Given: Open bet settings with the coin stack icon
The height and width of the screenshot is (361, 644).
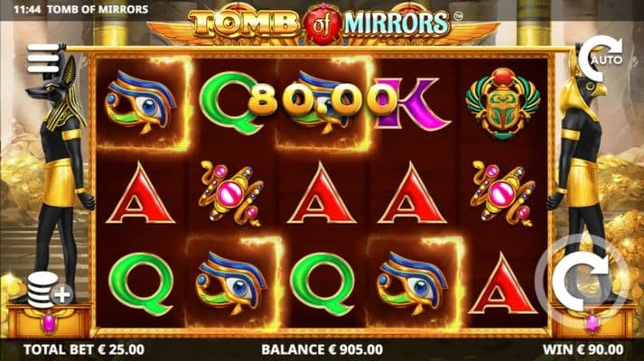Looking at the screenshot, I should pos(50,290).
